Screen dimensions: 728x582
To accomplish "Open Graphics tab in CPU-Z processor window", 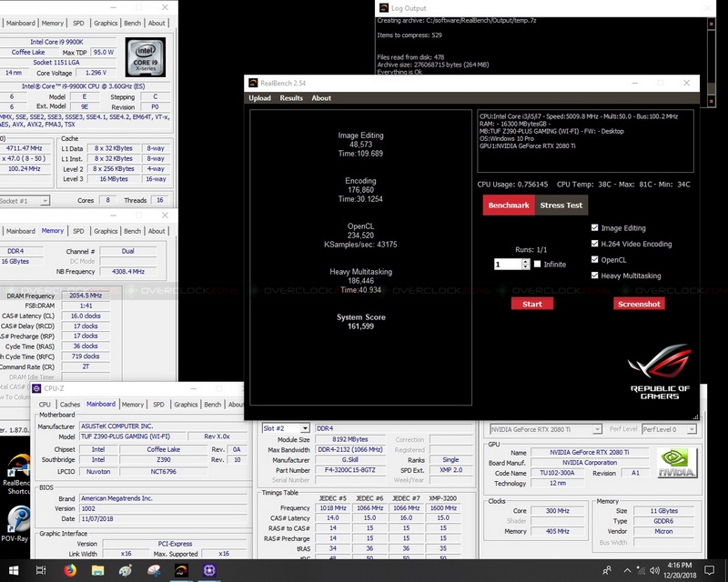I will click(x=106, y=23).
